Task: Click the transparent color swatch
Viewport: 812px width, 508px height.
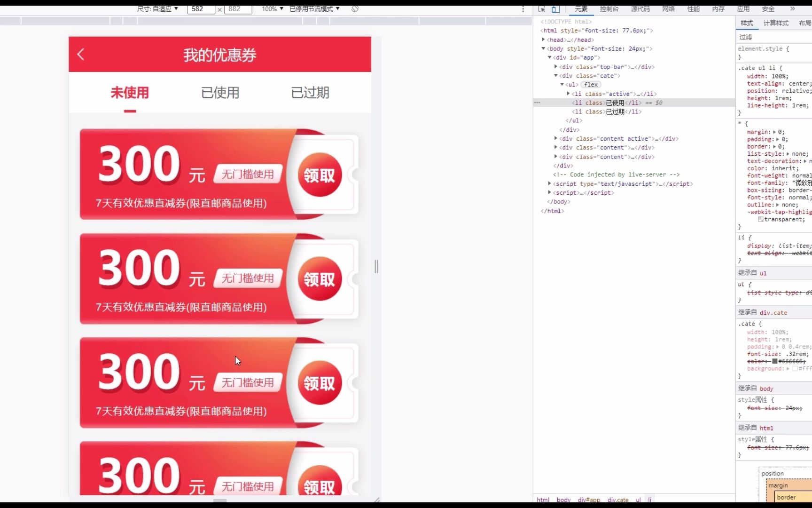Action: 760,219
